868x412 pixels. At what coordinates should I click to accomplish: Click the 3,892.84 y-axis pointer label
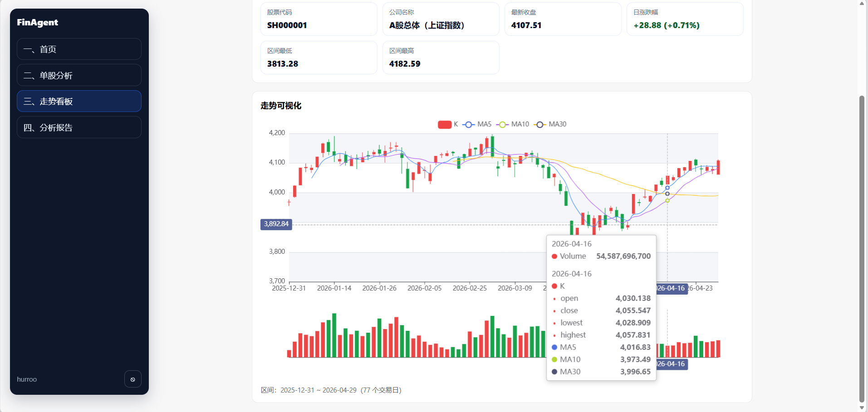(276, 224)
